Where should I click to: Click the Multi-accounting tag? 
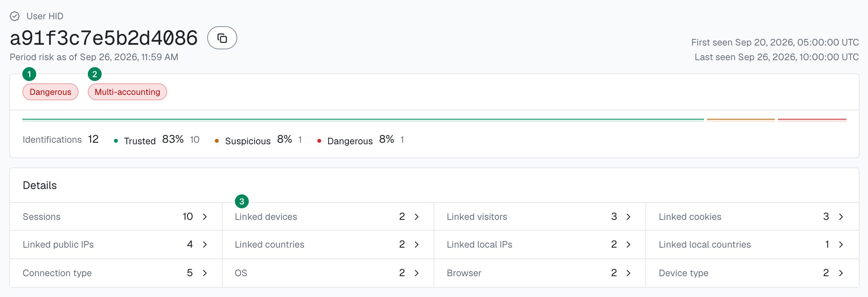tap(127, 92)
